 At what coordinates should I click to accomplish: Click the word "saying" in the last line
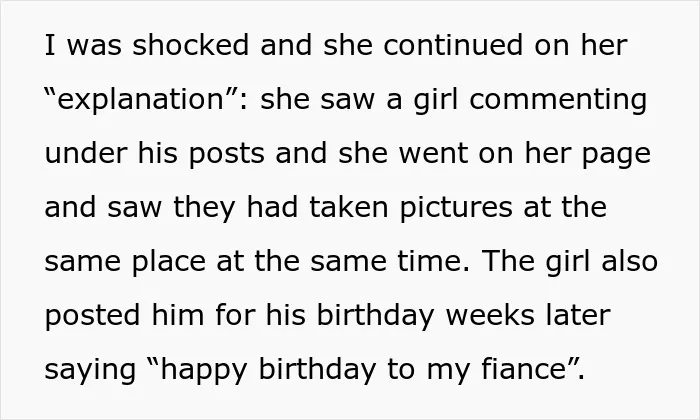[90, 370]
